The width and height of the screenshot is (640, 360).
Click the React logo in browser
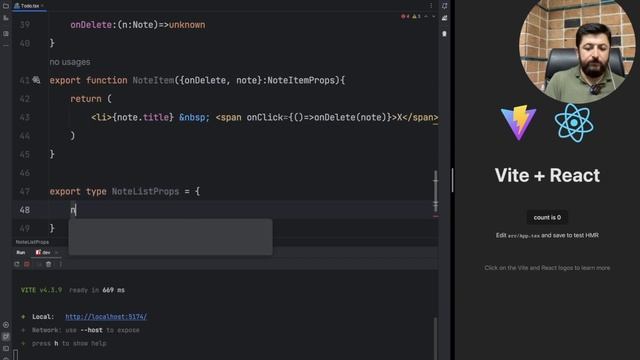(574, 122)
